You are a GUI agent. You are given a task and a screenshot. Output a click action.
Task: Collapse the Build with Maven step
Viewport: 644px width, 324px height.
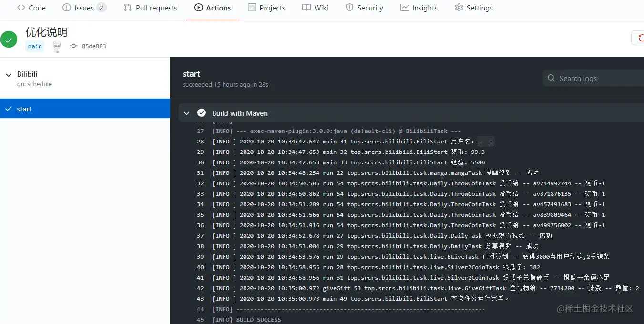click(x=187, y=113)
